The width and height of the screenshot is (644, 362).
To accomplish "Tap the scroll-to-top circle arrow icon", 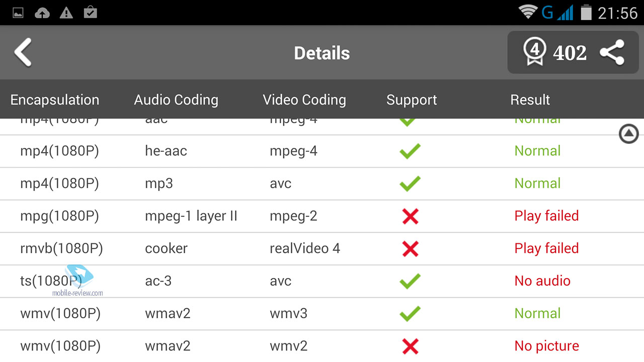I will pyautogui.click(x=628, y=134).
